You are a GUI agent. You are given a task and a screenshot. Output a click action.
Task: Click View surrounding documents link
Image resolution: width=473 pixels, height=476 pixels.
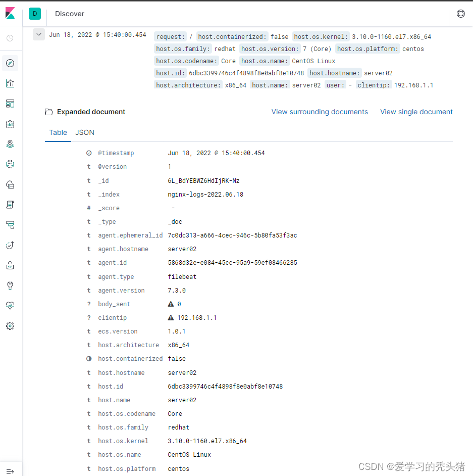320,112
